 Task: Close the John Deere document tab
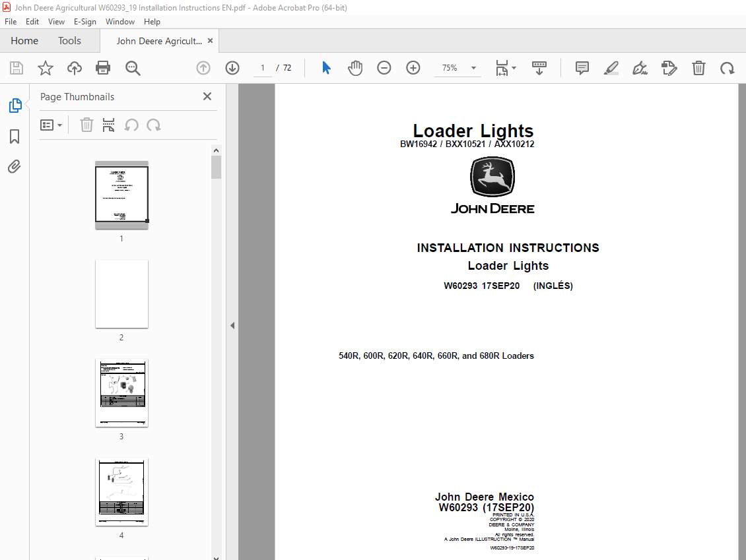[211, 41]
